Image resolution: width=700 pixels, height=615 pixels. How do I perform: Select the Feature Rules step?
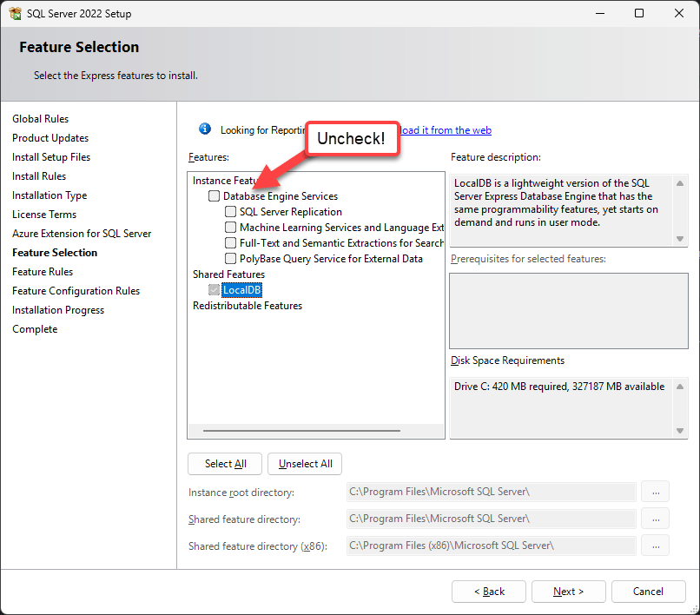[x=43, y=272]
